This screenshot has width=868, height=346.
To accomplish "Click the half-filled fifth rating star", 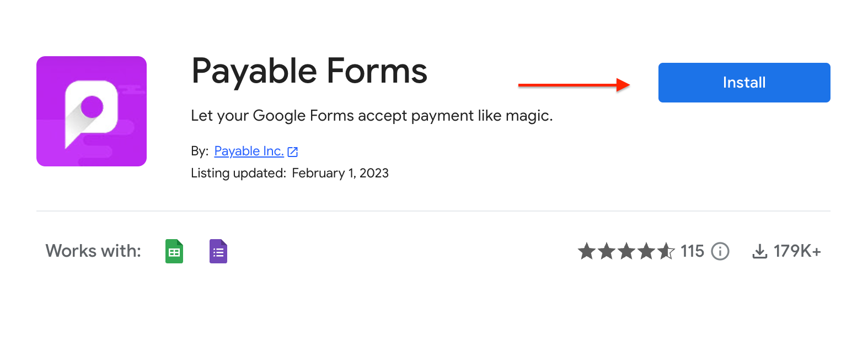I will 666,251.
